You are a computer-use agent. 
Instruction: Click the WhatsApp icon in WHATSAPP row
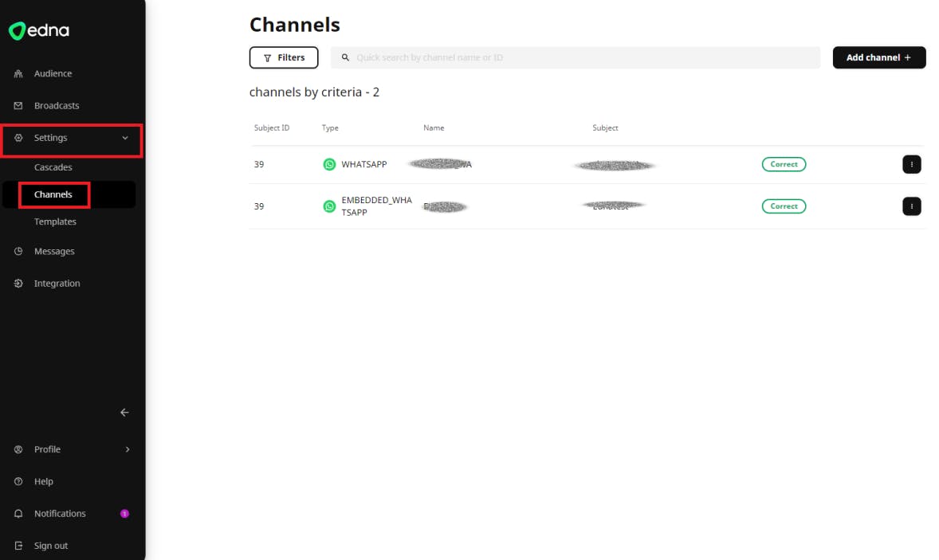[x=329, y=165]
